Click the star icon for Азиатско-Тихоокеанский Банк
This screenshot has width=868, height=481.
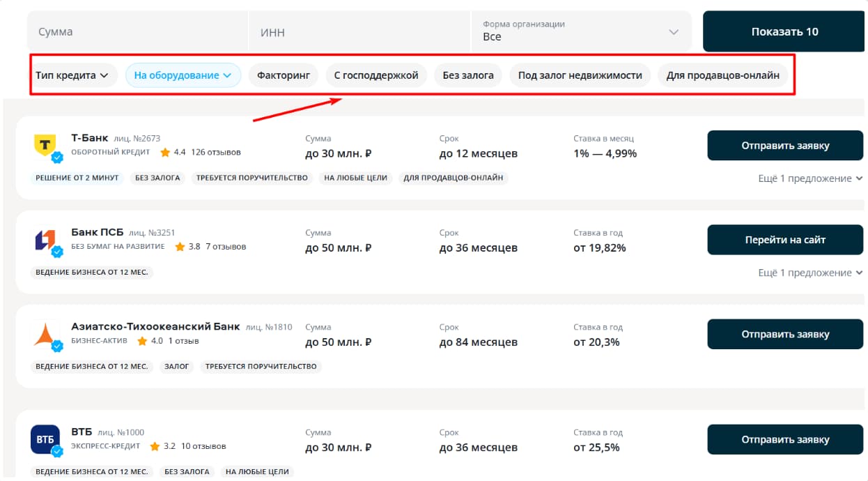142,341
